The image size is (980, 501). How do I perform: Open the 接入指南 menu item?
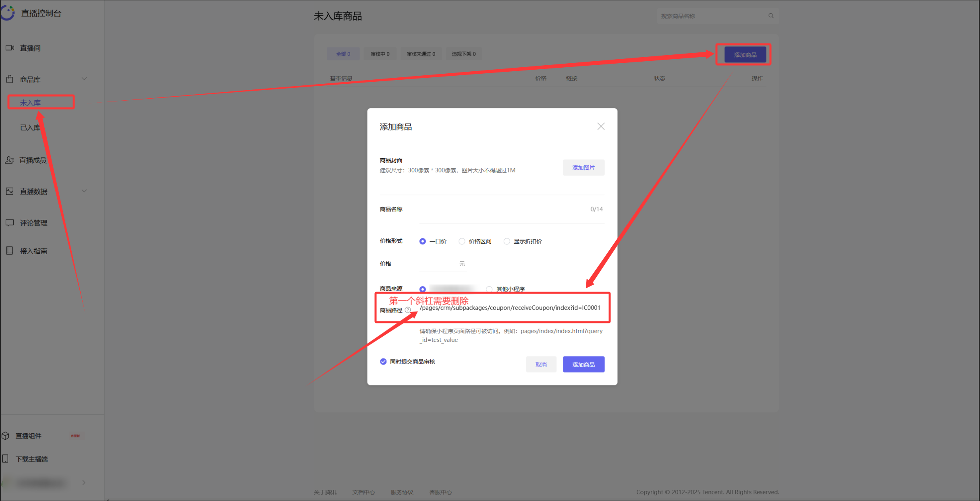[34, 250]
